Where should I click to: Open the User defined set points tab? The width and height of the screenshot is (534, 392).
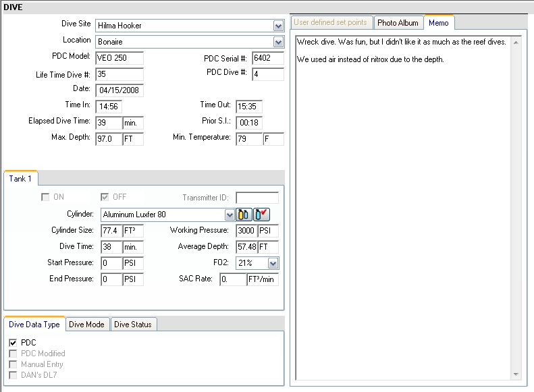click(331, 22)
